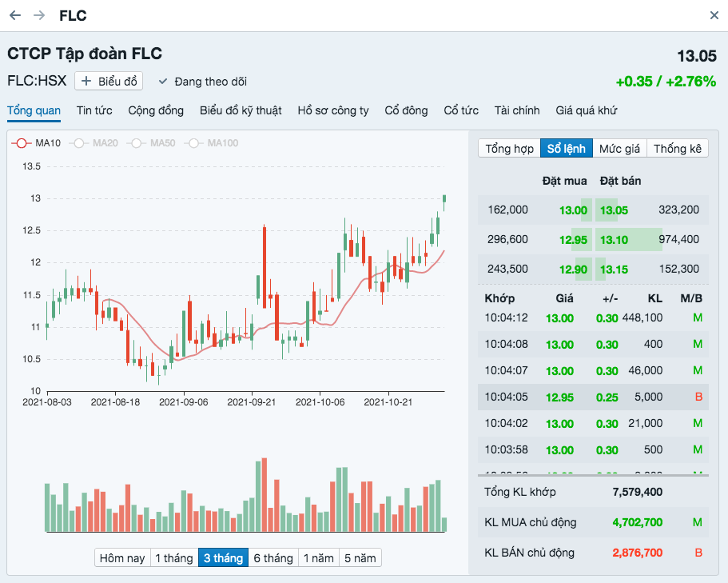Enable the MA50 moving average line
The width and height of the screenshot is (728, 583).
click(x=151, y=143)
